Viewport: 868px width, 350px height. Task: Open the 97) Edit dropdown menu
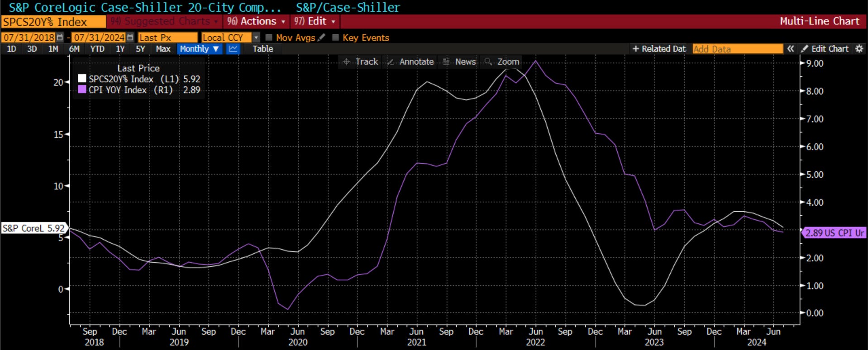click(315, 21)
